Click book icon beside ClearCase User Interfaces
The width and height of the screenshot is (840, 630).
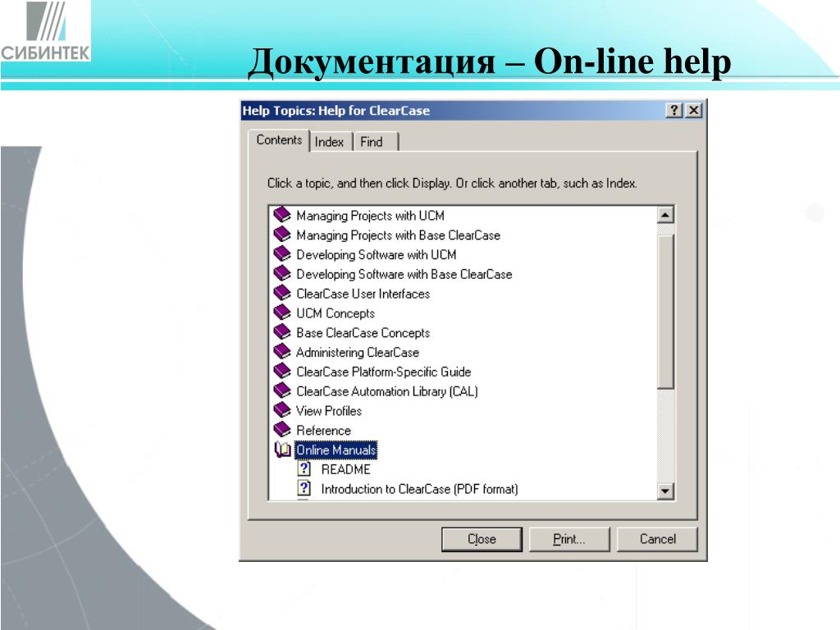pyautogui.click(x=282, y=293)
